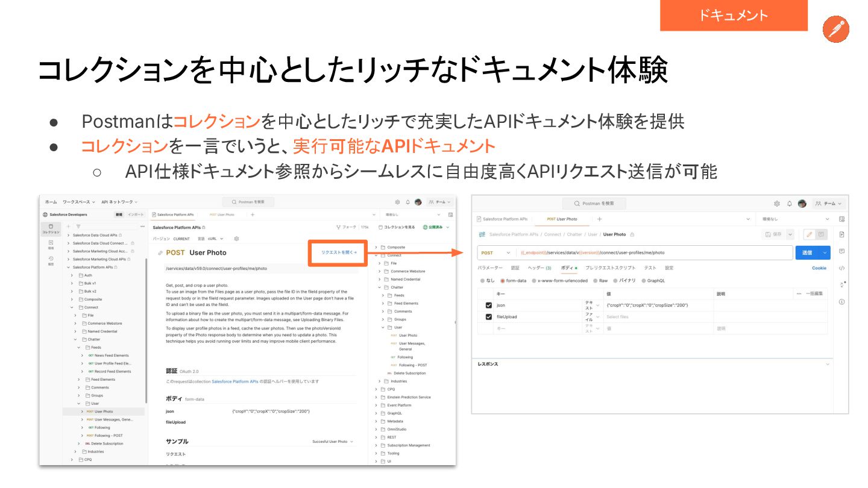The image size is (868, 488).
Task: Open the comments icon in the right sidebar
Action: tap(842, 251)
